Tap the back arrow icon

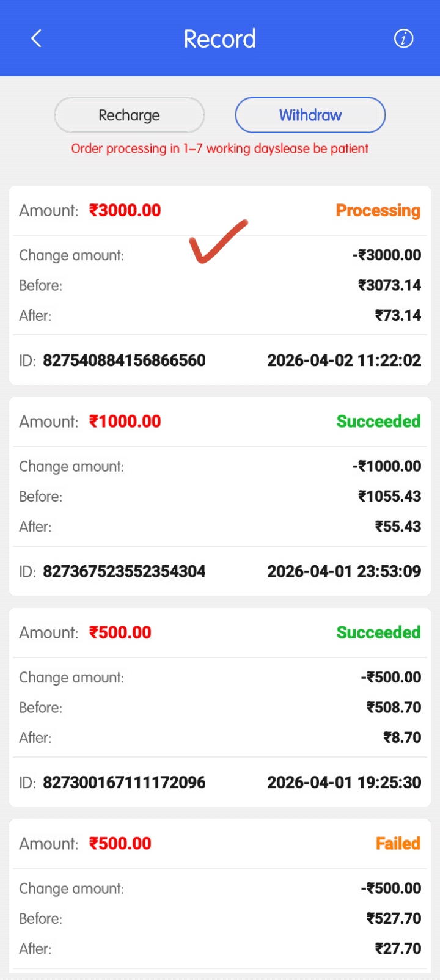tap(37, 38)
